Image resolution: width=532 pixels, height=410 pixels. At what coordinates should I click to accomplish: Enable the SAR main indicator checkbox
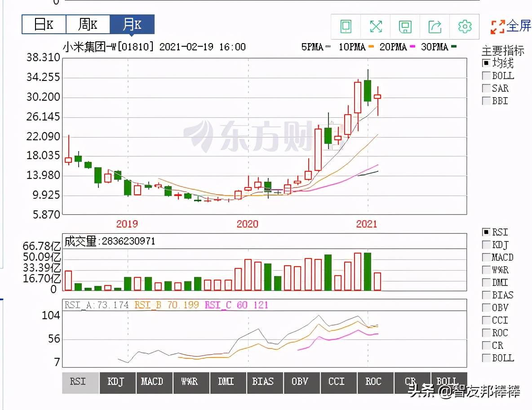(486, 88)
